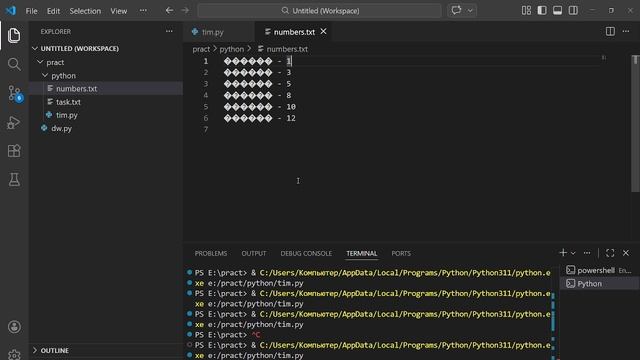Open the Customize Layout icon
The height and width of the screenshot is (360, 640).
click(x=526, y=11)
